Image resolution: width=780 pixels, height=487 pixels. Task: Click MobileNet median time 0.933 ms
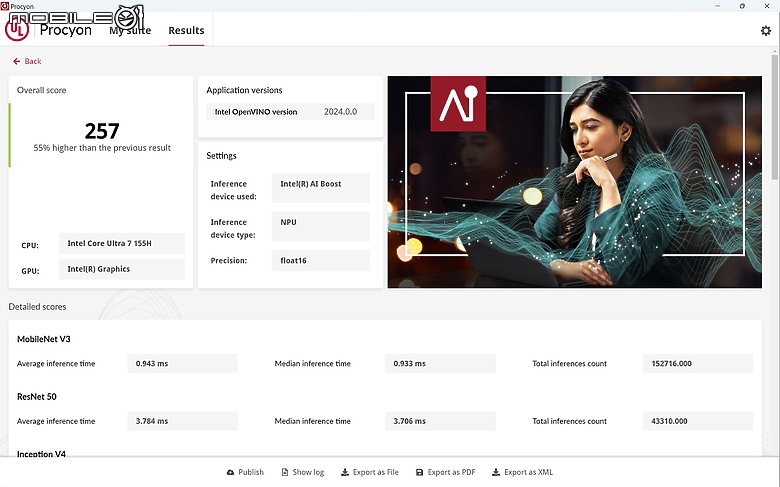(440, 364)
